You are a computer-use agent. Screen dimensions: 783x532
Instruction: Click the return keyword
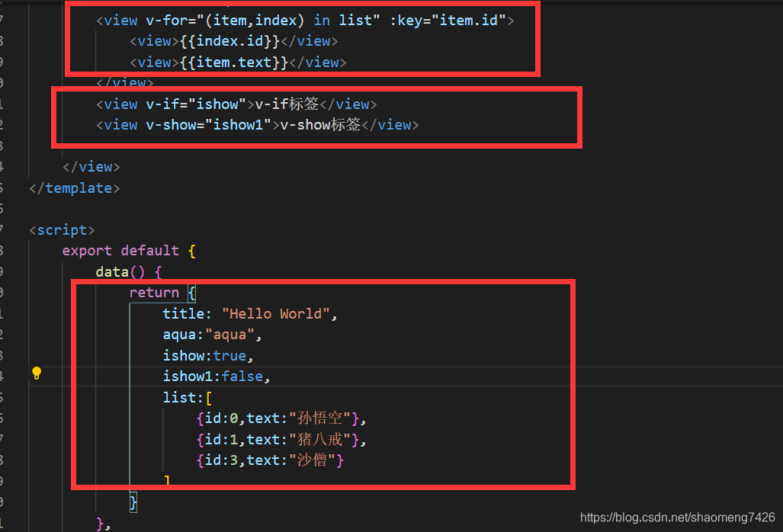154,293
